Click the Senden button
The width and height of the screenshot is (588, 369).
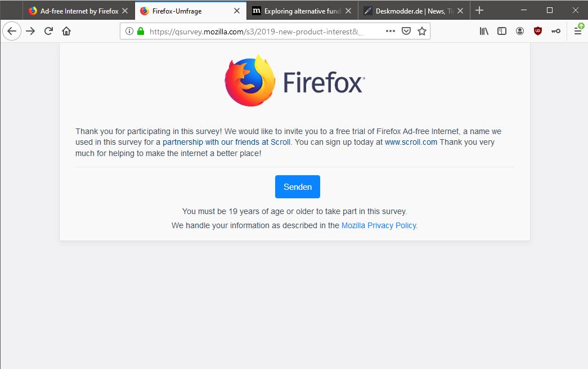pyautogui.click(x=297, y=186)
